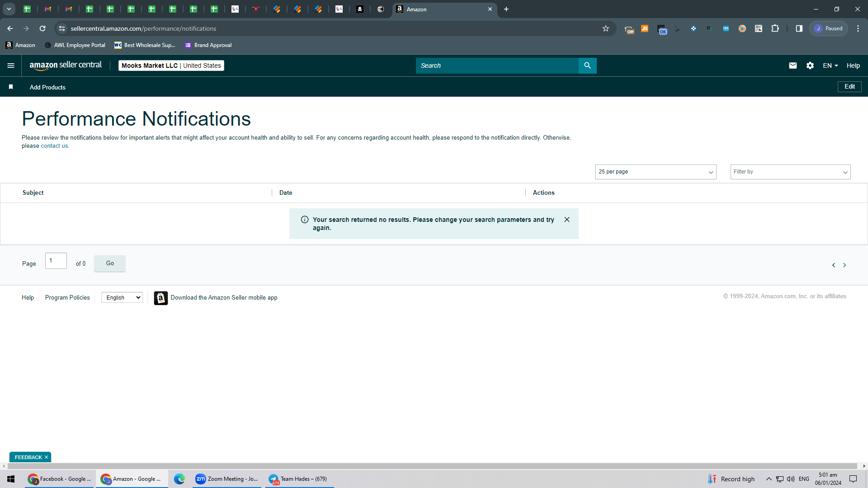Open the Windows Start menu
The width and height of the screenshot is (868, 488).
click(11, 479)
